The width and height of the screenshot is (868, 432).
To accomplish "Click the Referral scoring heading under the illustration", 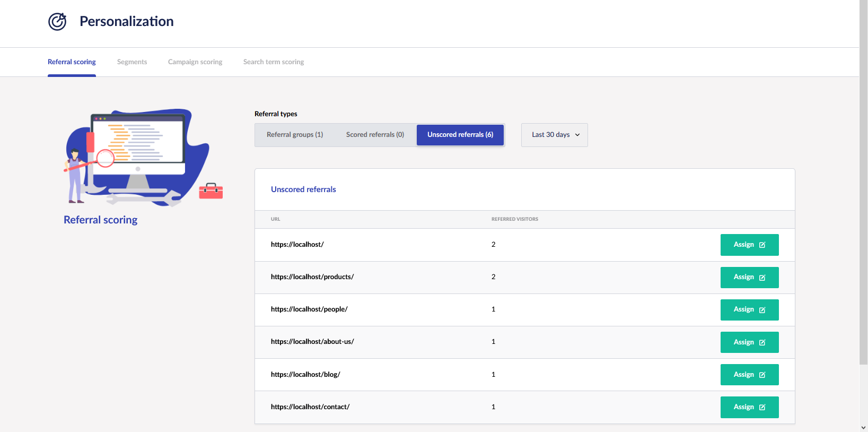I will coord(101,220).
